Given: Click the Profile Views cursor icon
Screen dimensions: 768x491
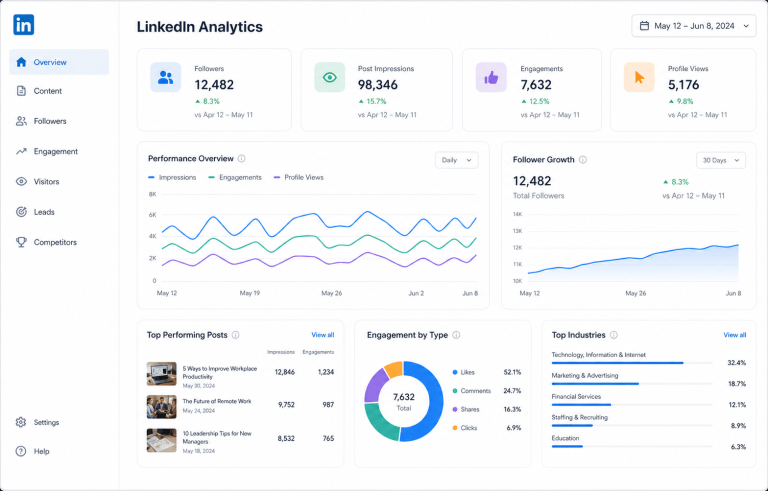Looking at the screenshot, I should 639,77.
